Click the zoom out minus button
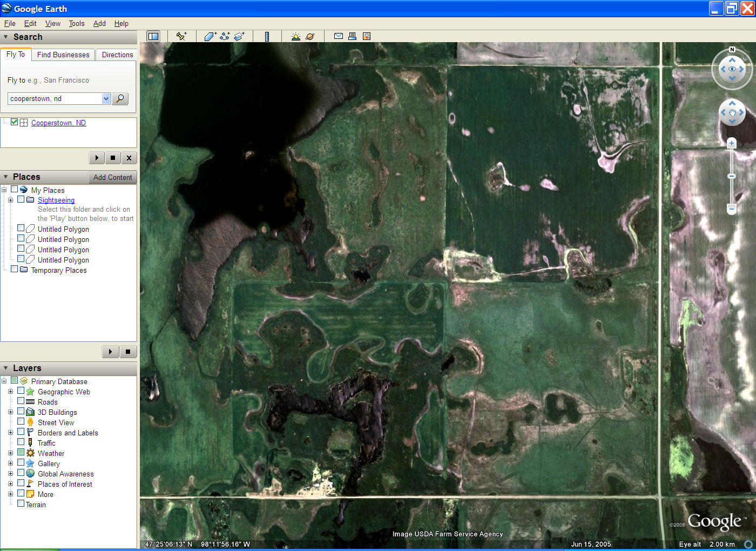This screenshot has height=551, width=756. [x=732, y=209]
